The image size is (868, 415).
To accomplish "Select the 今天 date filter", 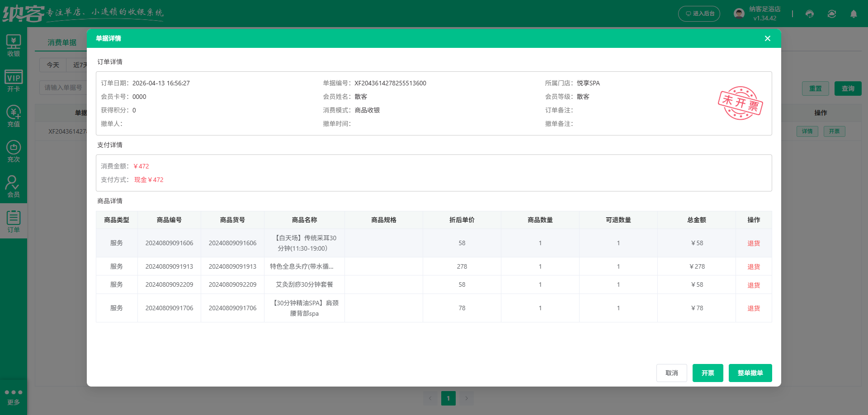I will (53, 65).
